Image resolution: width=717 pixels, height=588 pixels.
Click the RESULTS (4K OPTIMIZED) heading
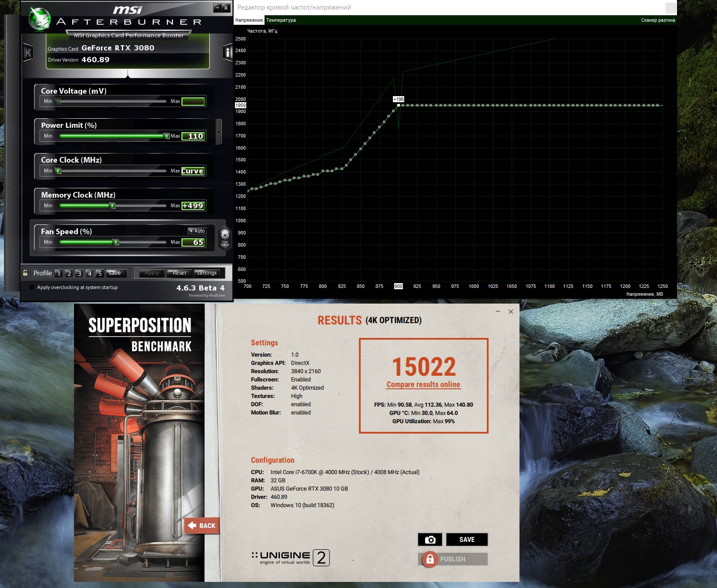point(370,321)
